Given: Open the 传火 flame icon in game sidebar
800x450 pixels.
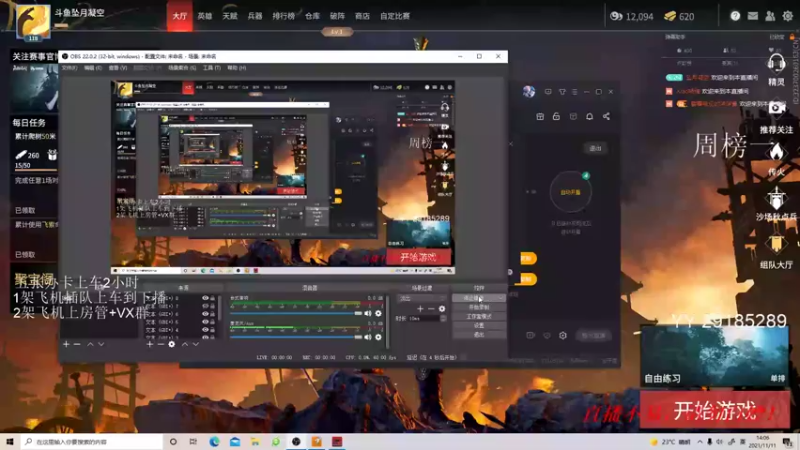Looking at the screenshot, I should click(x=776, y=152).
